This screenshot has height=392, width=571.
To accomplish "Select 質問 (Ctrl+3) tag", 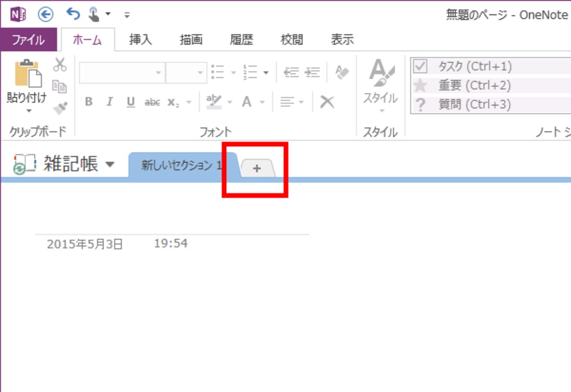I will pos(491,104).
